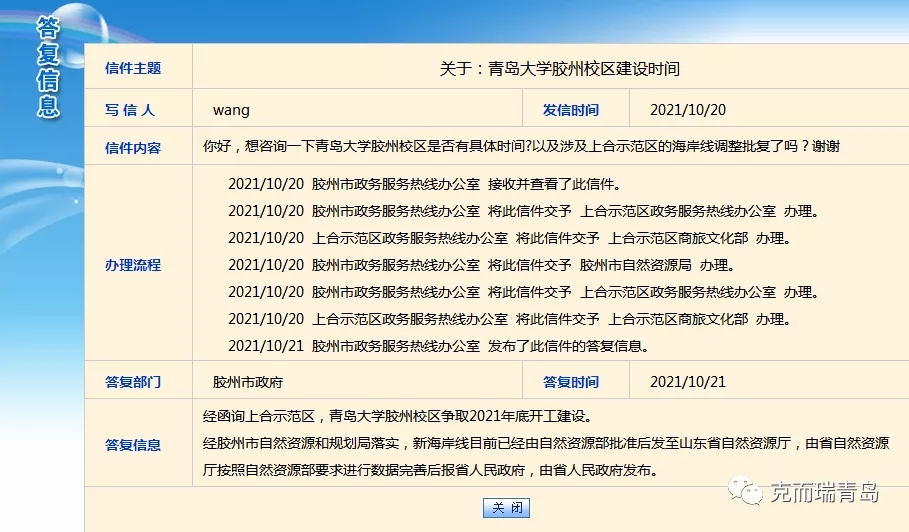Select the letter content starting 你好，想咨询一下
Viewport: 909px width, 532px height.
pyautogui.click(x=521, y=146)
